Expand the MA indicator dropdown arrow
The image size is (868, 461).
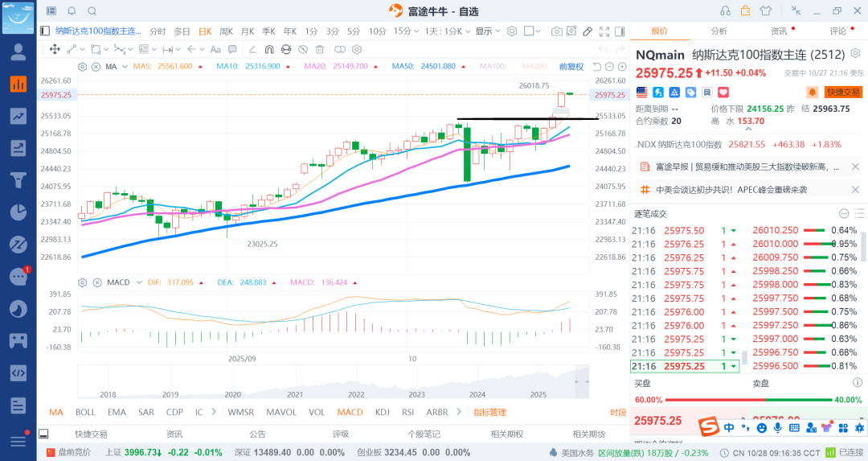coord(125,67)
